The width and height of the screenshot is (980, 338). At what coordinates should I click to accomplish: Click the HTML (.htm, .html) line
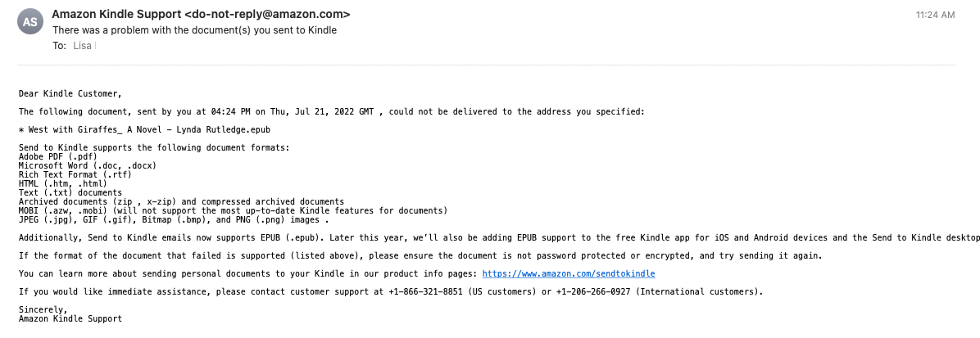(62, 183)
